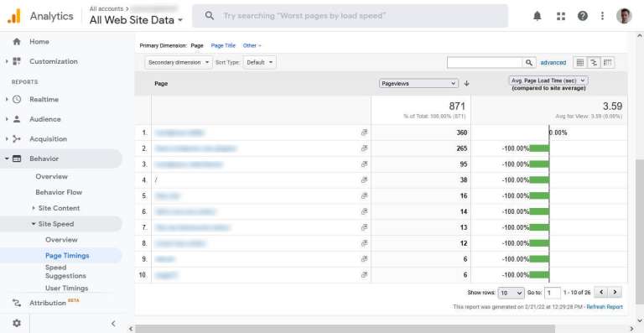The width and height of the screenshot is (644, 333).
Task: Switch to the pivot view icon
Action: pos(607,62)
